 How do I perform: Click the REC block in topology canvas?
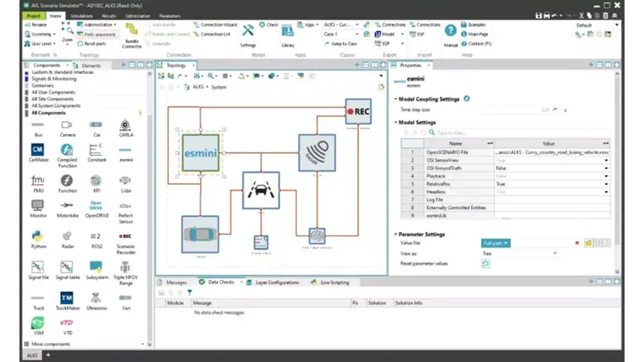(358, 112)
